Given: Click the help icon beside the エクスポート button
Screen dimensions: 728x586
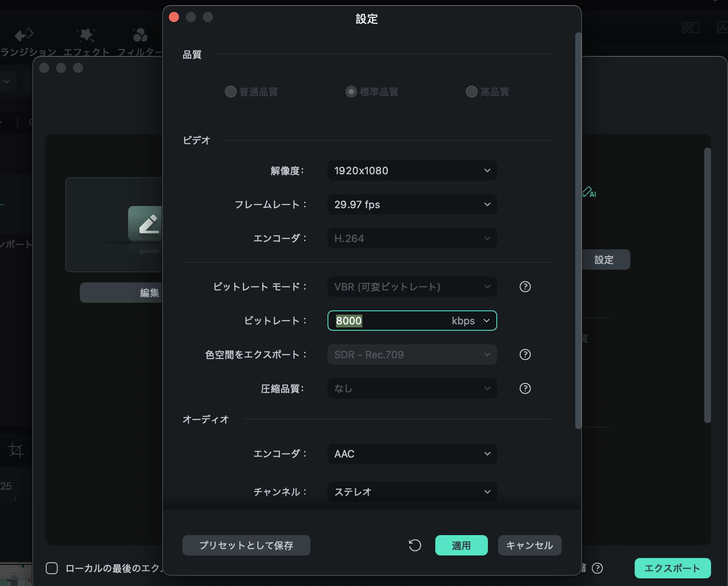Looking at the screenshot, I should [597, 568].
